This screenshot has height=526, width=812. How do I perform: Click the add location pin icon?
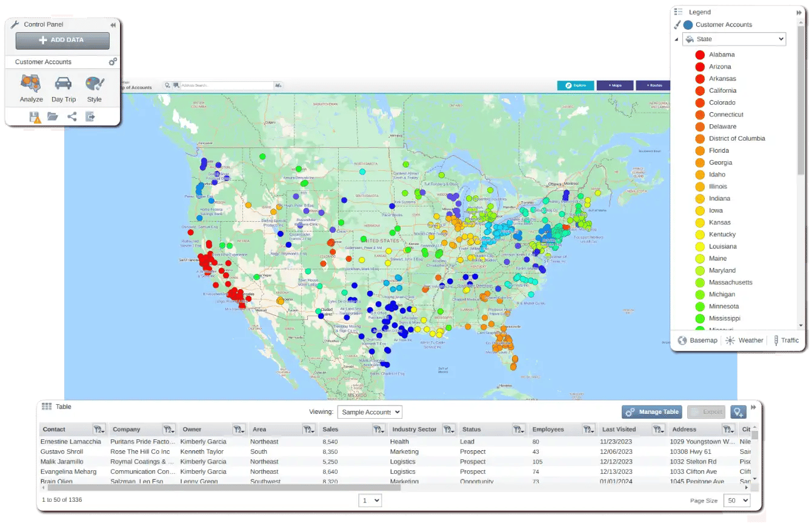[x=739, y=411]
